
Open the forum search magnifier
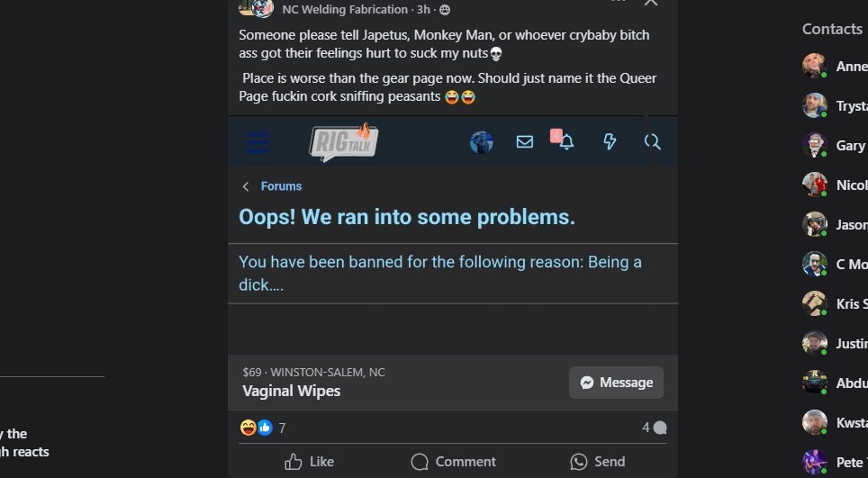(653, 141)
